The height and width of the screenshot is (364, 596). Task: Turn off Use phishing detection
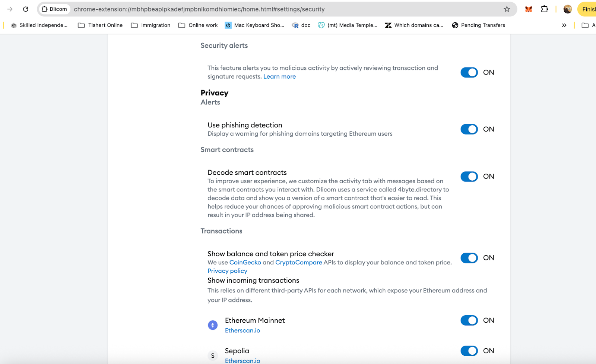[x=469, y=129]
